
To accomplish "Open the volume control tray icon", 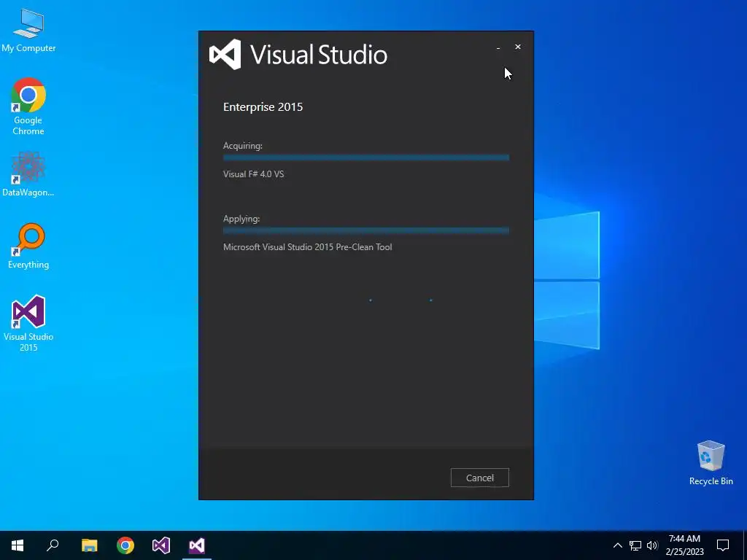I will point(652,545).
